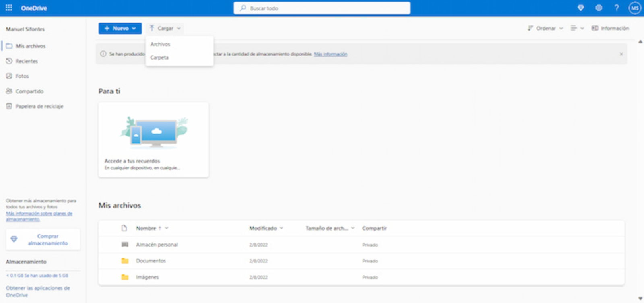Open the view options list icon dropdown

(577, 28)
